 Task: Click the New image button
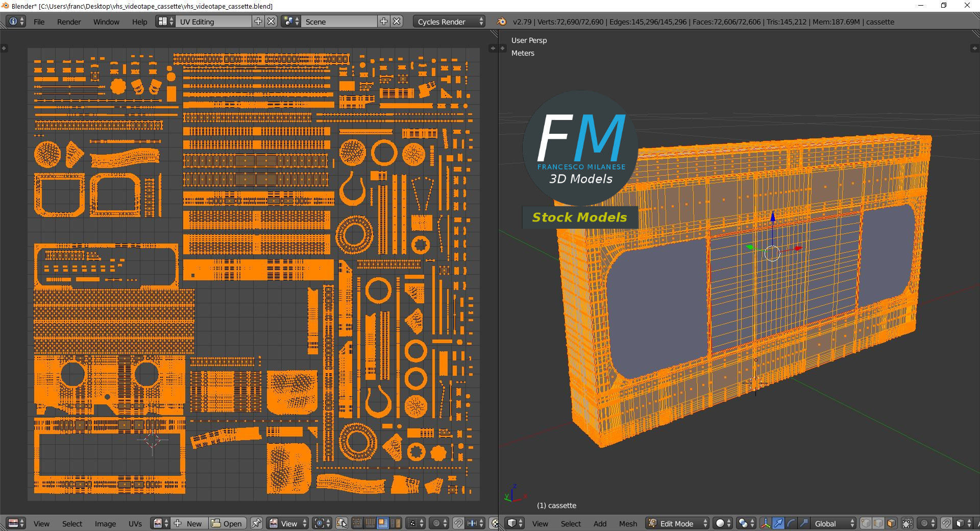pos(190,523)
